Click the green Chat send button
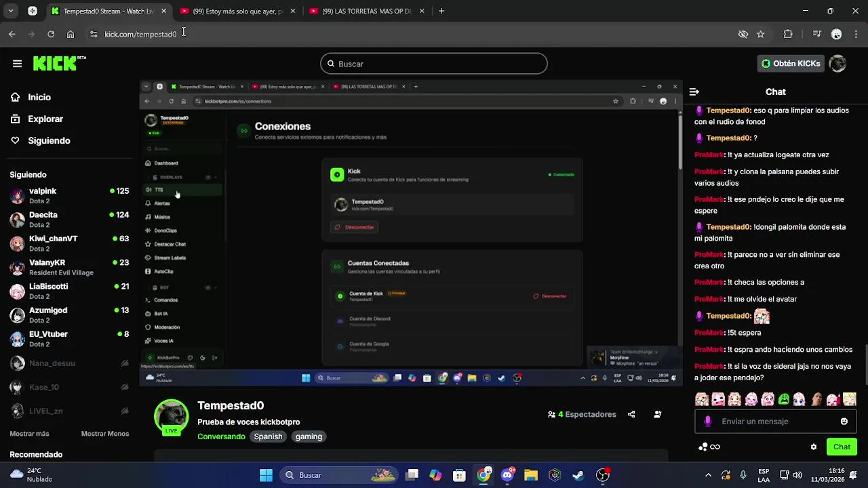Screen dimensions: 868x488 [842, 447]
